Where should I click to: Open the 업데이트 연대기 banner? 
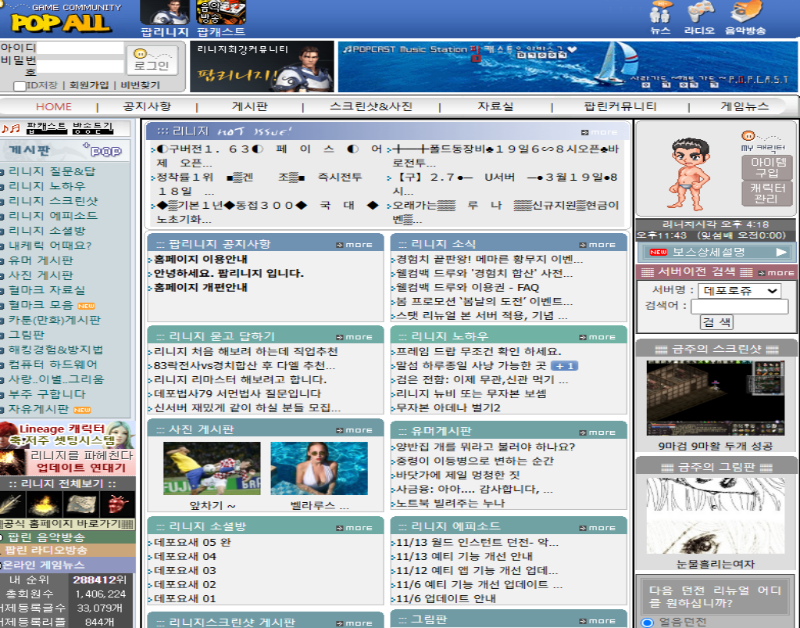(x=67, y=462)
